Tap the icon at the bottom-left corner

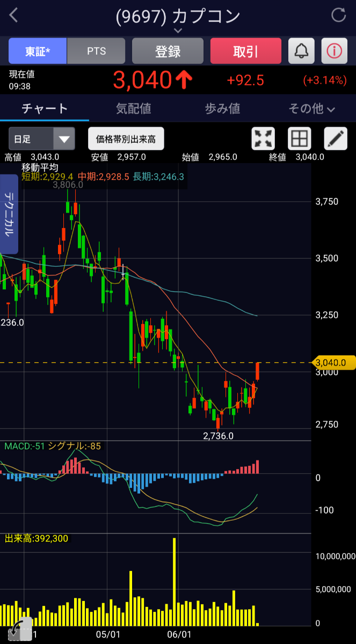(x=18, y=628)
